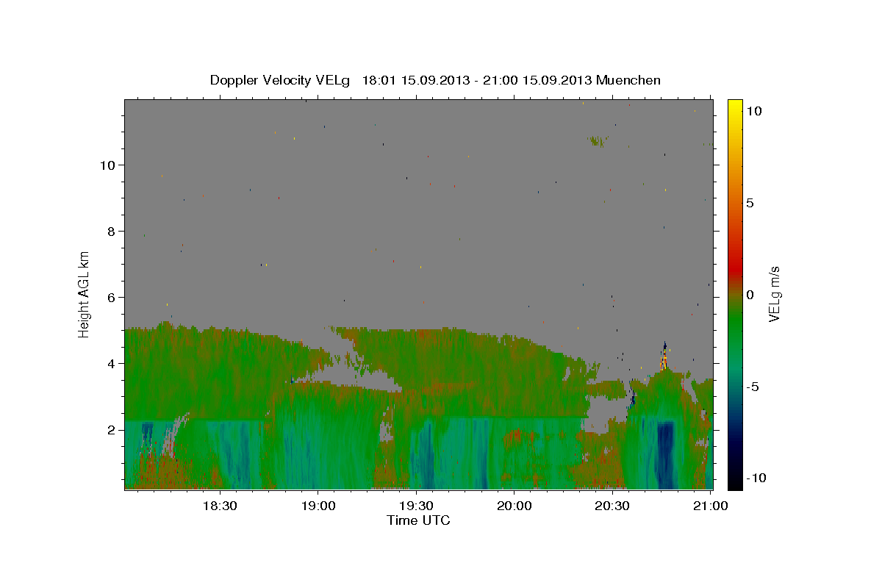The height and width of the screenshot is (588, 882).
Task: Click the 19:00 time tick label
Action: 318,506
